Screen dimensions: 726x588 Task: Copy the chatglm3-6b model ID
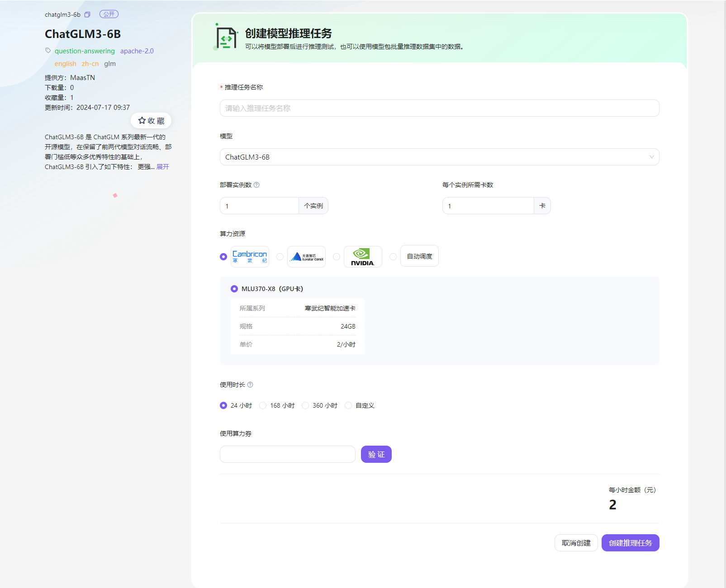[87, 14]
